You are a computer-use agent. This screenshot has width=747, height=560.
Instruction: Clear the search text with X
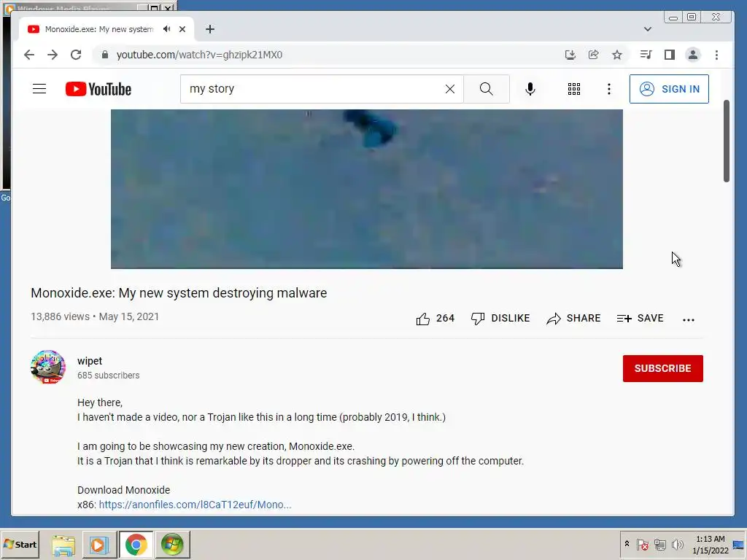449,89
